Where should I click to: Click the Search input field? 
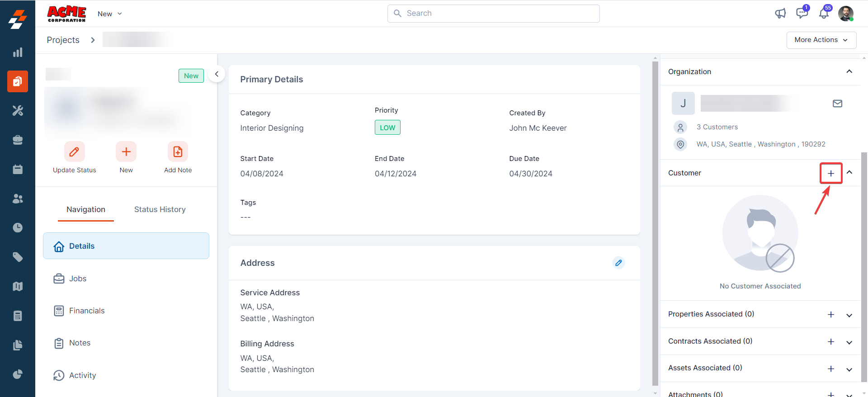tap(494, 14)
